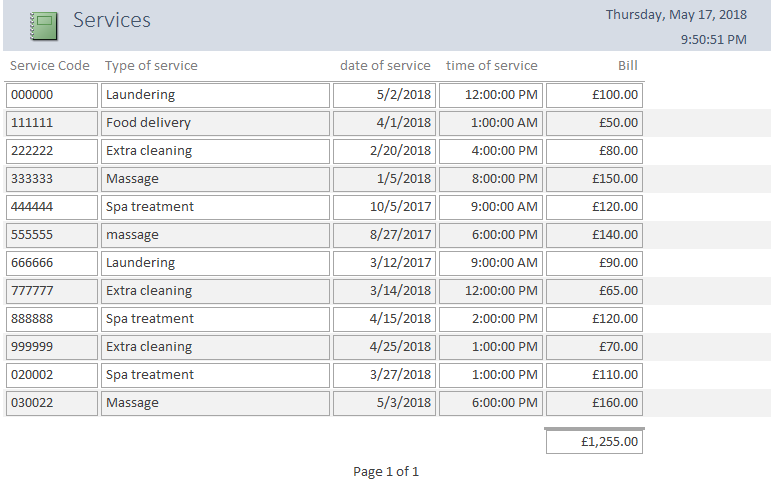The height and width of the screenshot is (486, 771).
Task: Click the 8:00:00 PM time field
Action: (x=490, y=179)
